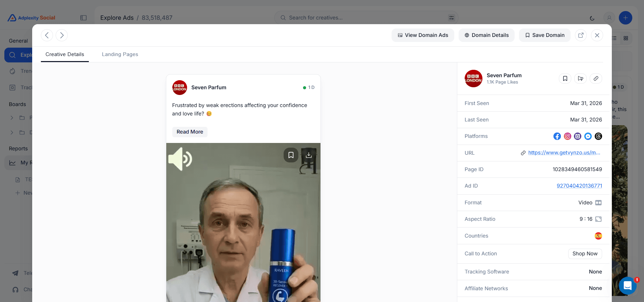644x302 pixels.
Task: Expand second Boards folder chevron
Action: [12, 133]
